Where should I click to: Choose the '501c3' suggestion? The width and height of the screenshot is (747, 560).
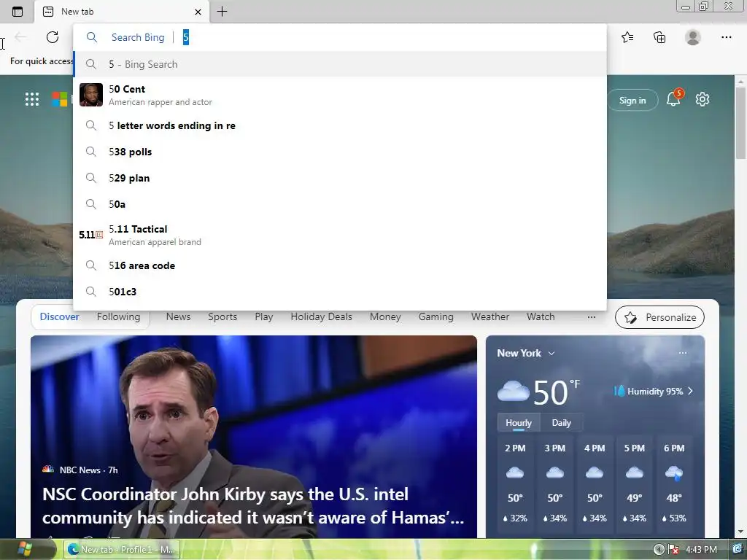click(x=340, y=292)
